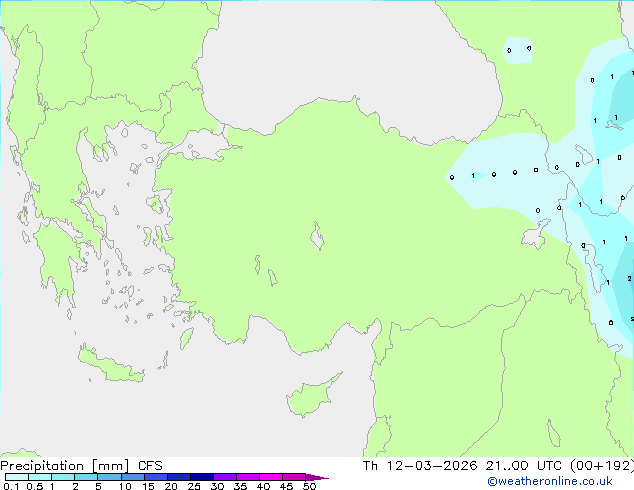Click the legend label "0.5"
634x490 pixels.
click(x=35, y=486)
